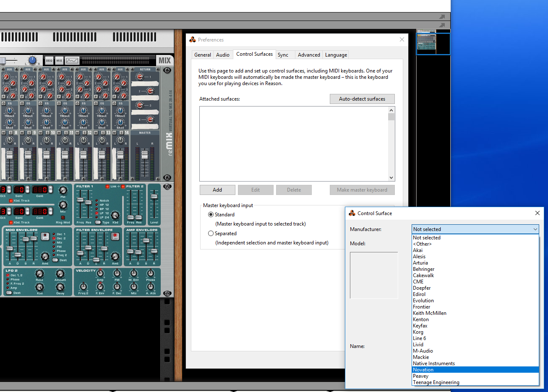Click Velocity F. Env knob
The image size is (548, 392).
click(x=100, y=287)
